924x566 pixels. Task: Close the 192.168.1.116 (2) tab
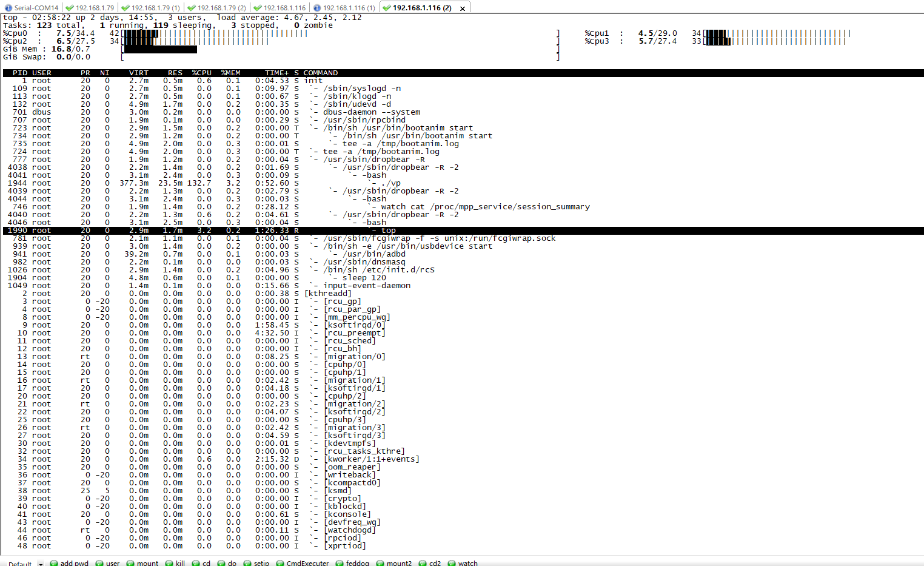coord(463,8)
